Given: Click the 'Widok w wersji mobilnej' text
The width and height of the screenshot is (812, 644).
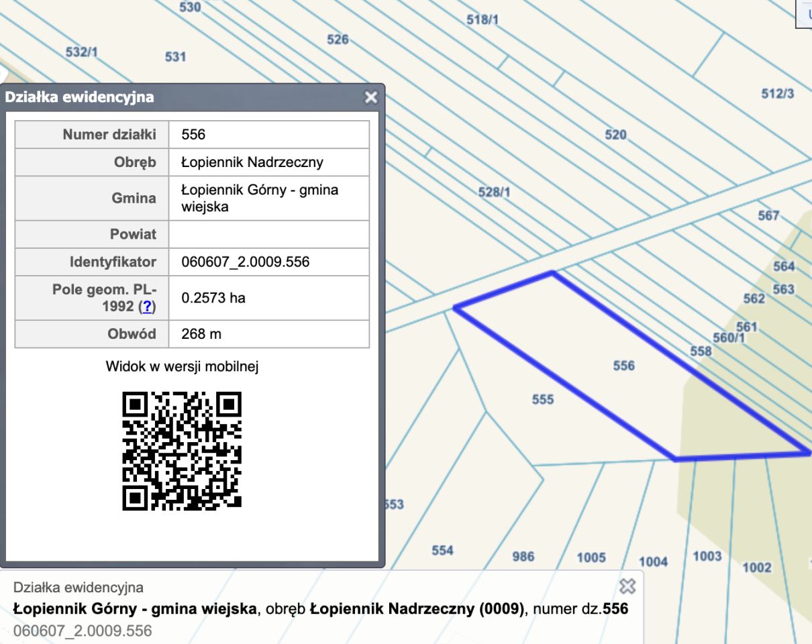Looking at the screenshot, I should coord(182,366).
